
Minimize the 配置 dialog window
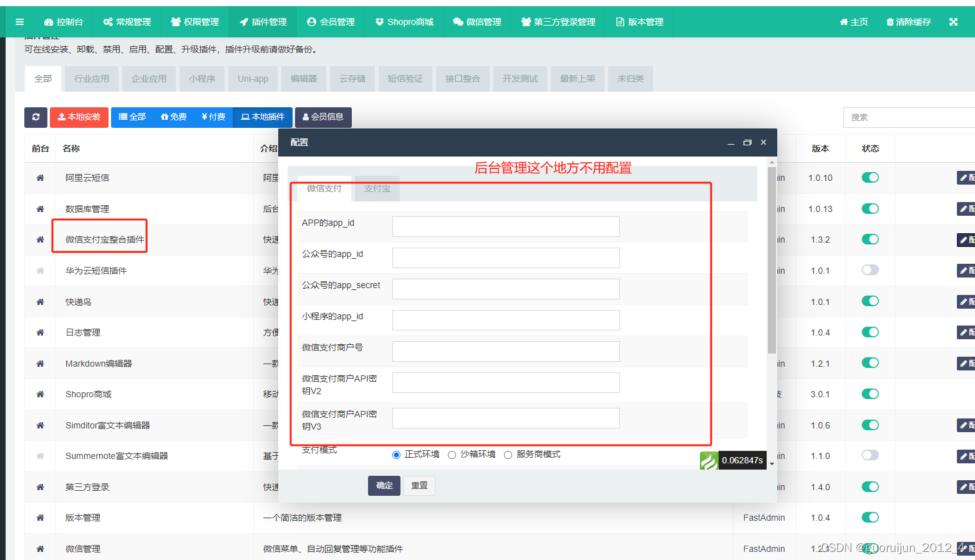(731, 143)
